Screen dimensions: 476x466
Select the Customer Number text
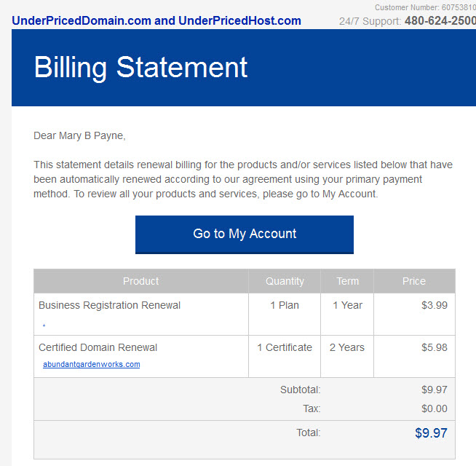tap(425, 7)
